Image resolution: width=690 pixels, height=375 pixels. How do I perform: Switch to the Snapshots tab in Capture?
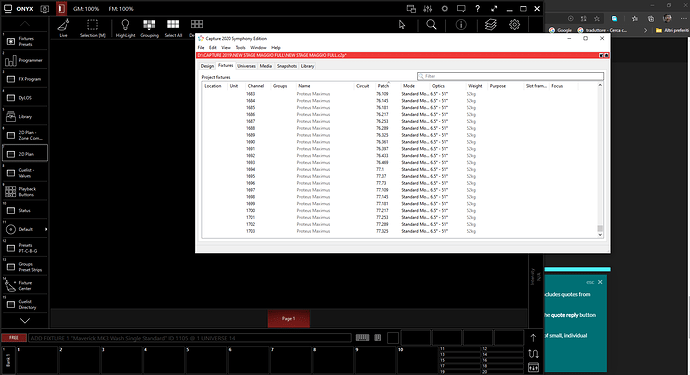pyautogui.click(x=286, y=66)
